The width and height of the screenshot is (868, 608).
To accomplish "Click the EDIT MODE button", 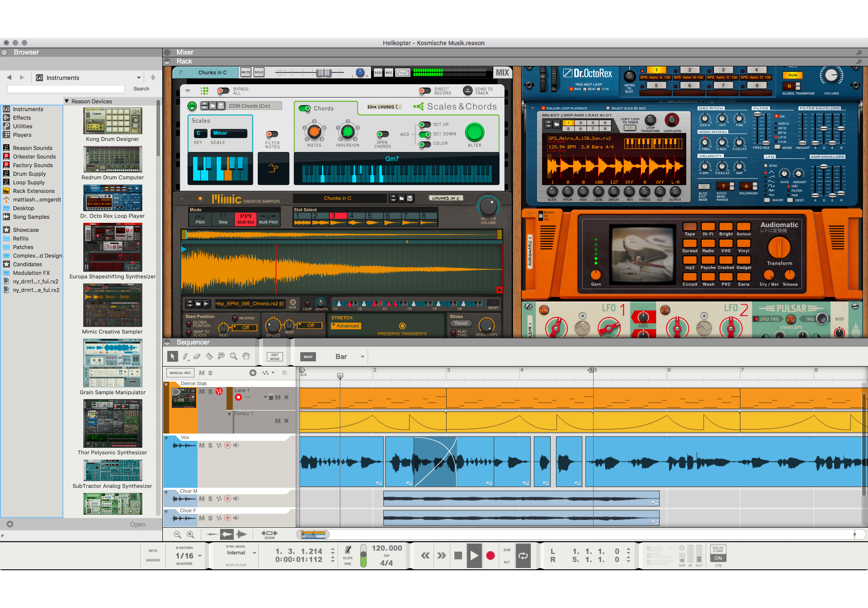I will coord(275,357).
